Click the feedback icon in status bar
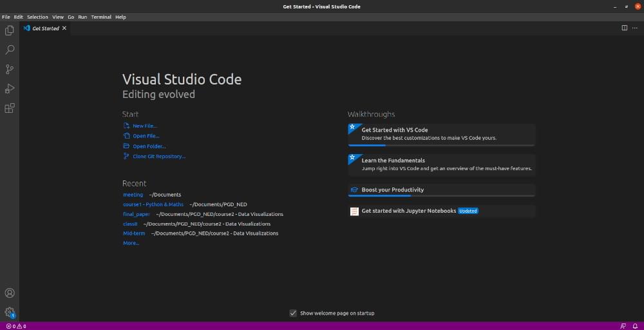This screenshot has width=644, height=330. pos(623,326)
